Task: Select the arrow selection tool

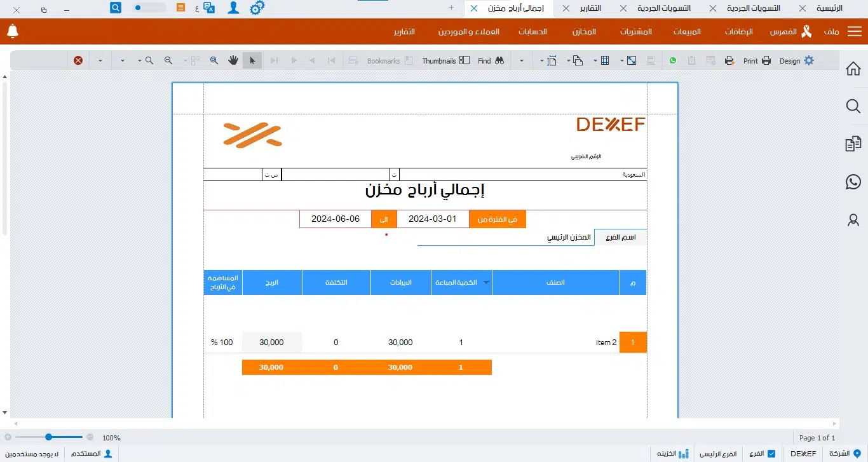Action: (x=252, y=60)
